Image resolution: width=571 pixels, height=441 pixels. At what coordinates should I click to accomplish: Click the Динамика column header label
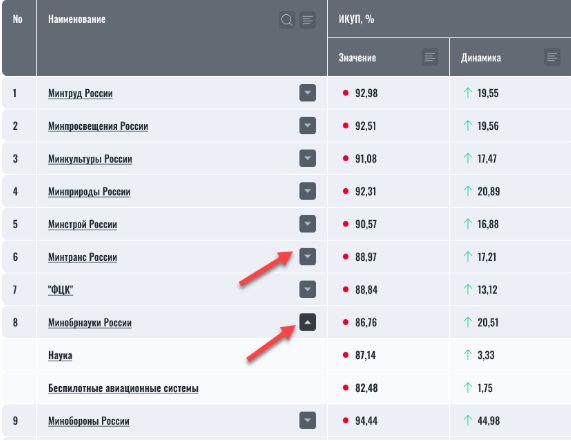tap(481, 58)
